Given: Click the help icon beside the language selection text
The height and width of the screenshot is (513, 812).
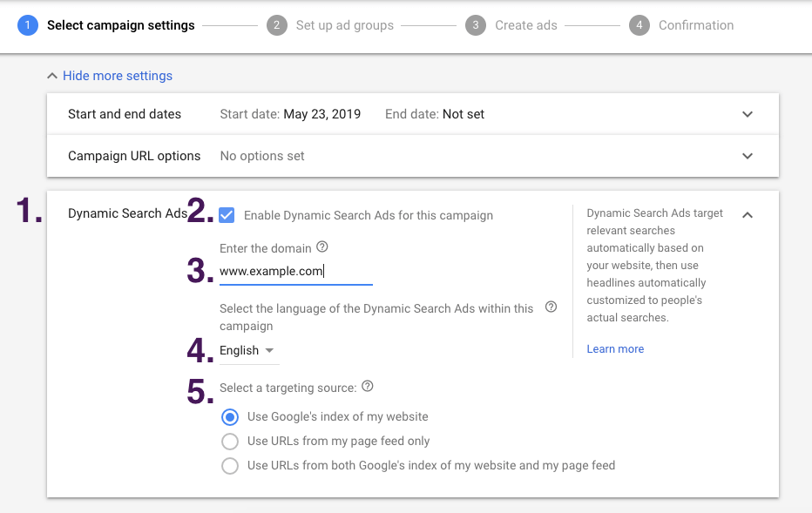Looking at the screenshot, I should (551, 307).
